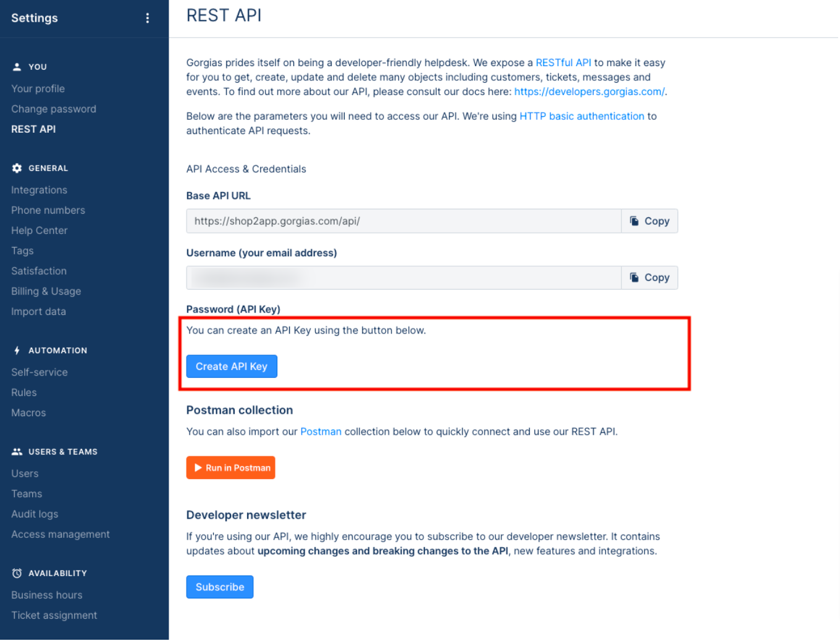Open Integrations settings
840x641 pixels.
pyautogui.click(x=39, y=190)
